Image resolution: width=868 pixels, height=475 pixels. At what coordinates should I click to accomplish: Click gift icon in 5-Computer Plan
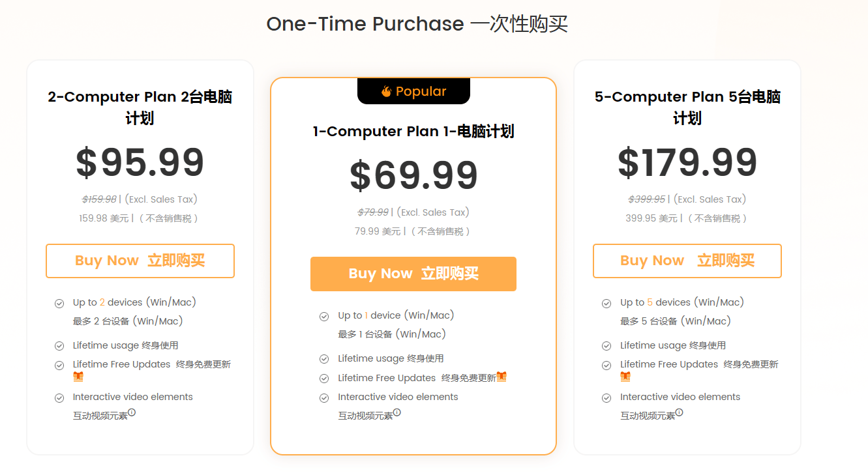point(625,377)
